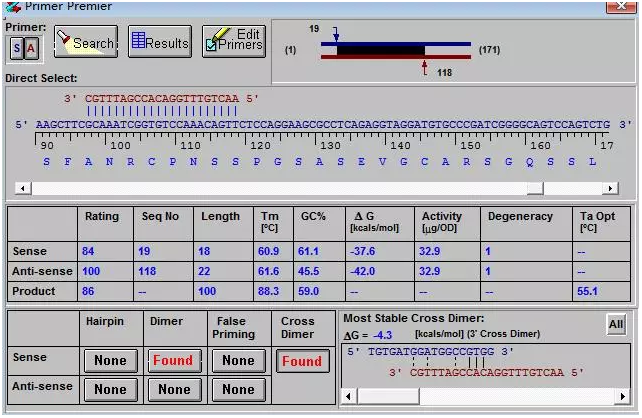Open the Results table button
Viewport: 642px width, 418px height.
click(x=160, y=42)
